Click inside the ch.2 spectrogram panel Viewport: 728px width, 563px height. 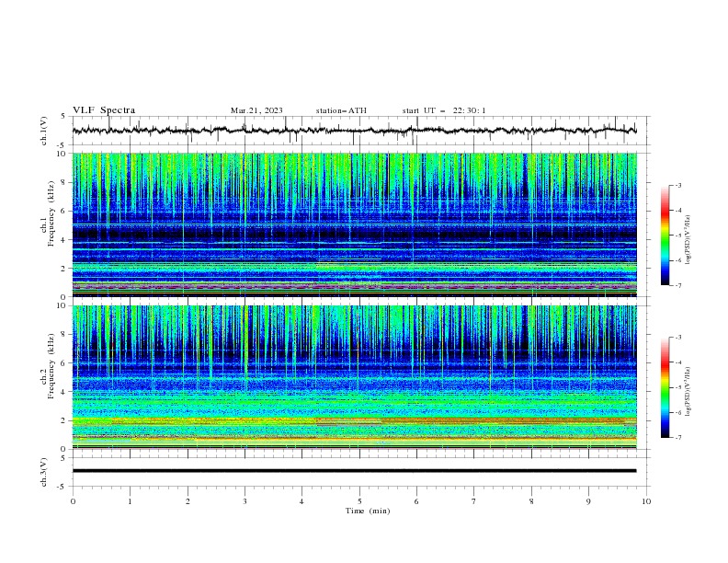pos(354,377)
